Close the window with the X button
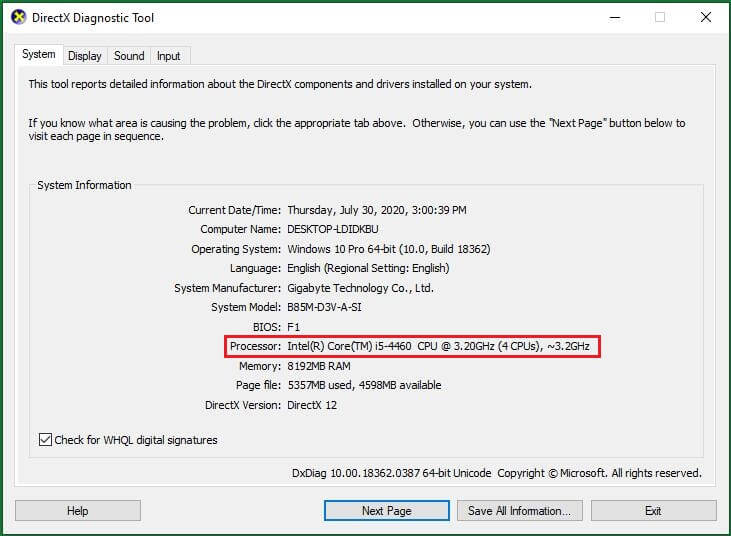 706,18
